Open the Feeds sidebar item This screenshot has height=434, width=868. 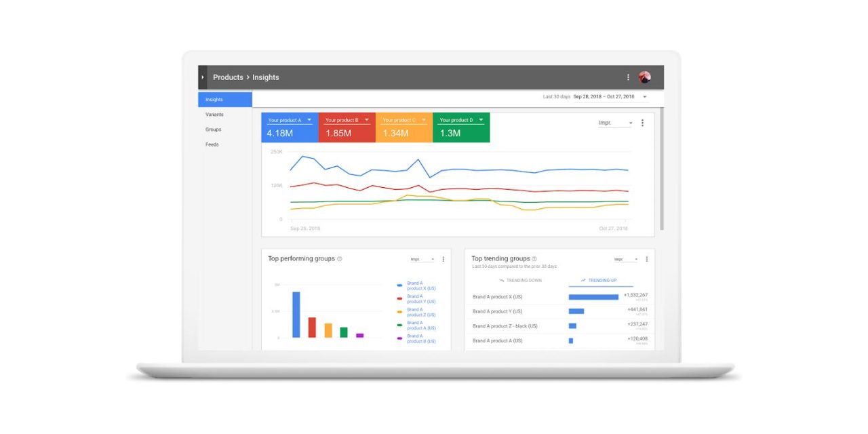(x=212, y=144)
